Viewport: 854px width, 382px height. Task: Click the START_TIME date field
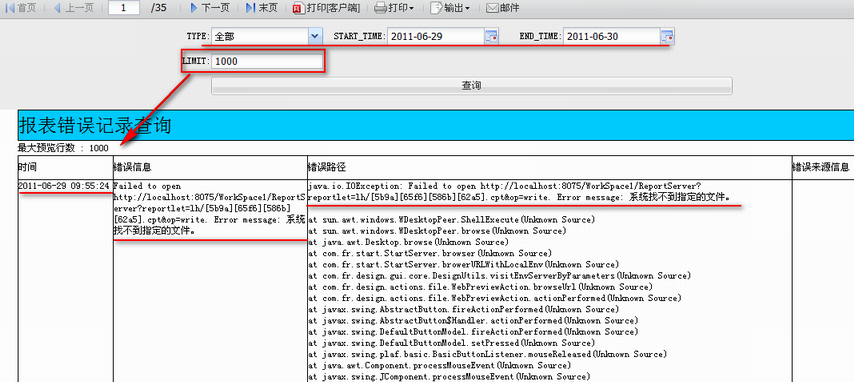(436, 37)
